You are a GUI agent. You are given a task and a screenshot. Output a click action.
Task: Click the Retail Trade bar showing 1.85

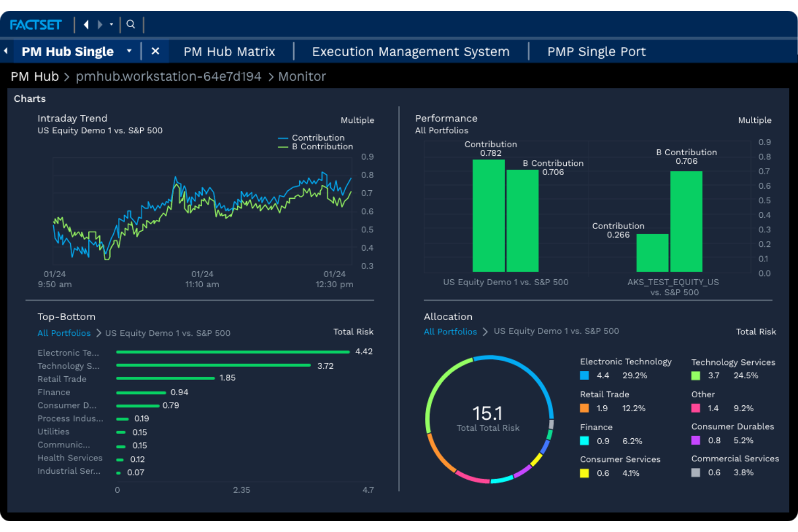click(166, 378)
